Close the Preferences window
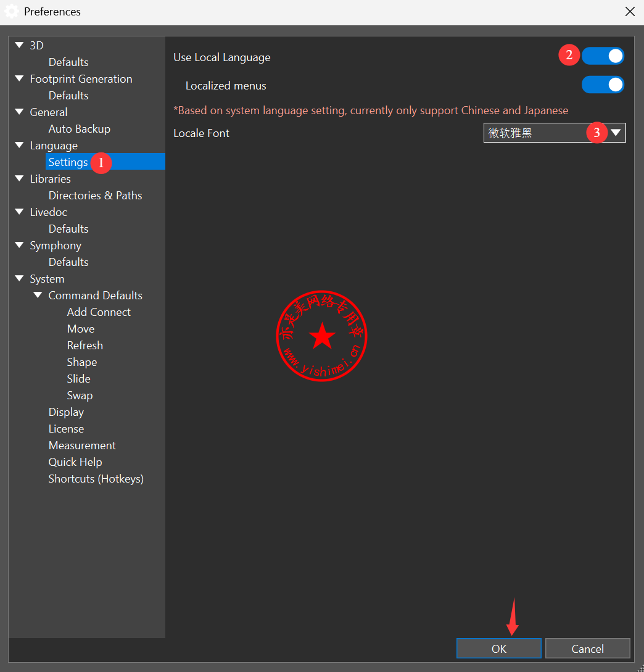644x672 pixels. (630, 12)
